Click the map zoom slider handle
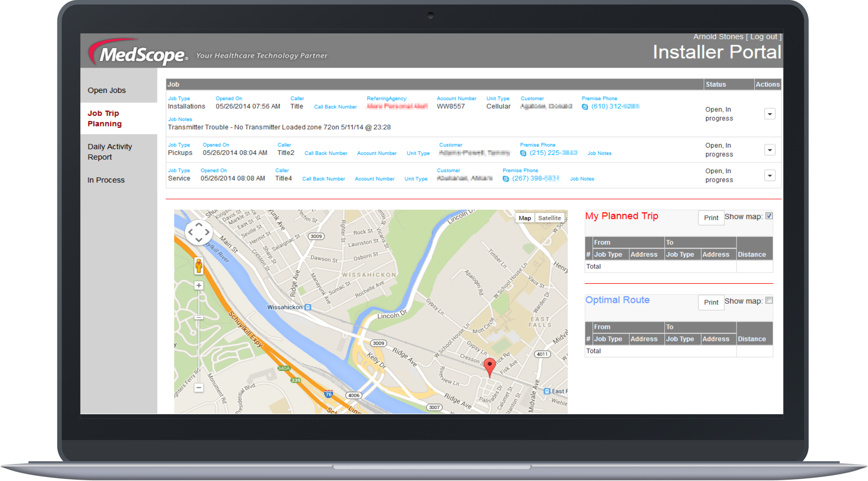Viewport: 868px width, 481px height. (199, 318)
